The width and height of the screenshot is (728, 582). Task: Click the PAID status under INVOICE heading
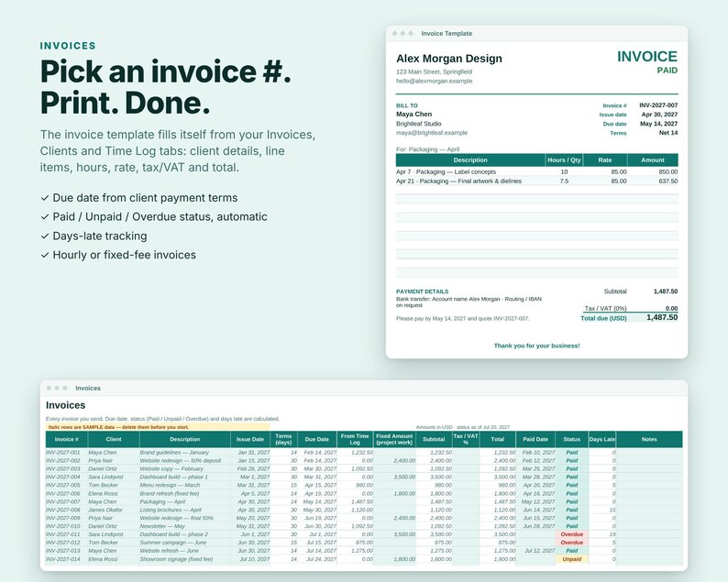[667, 71]
